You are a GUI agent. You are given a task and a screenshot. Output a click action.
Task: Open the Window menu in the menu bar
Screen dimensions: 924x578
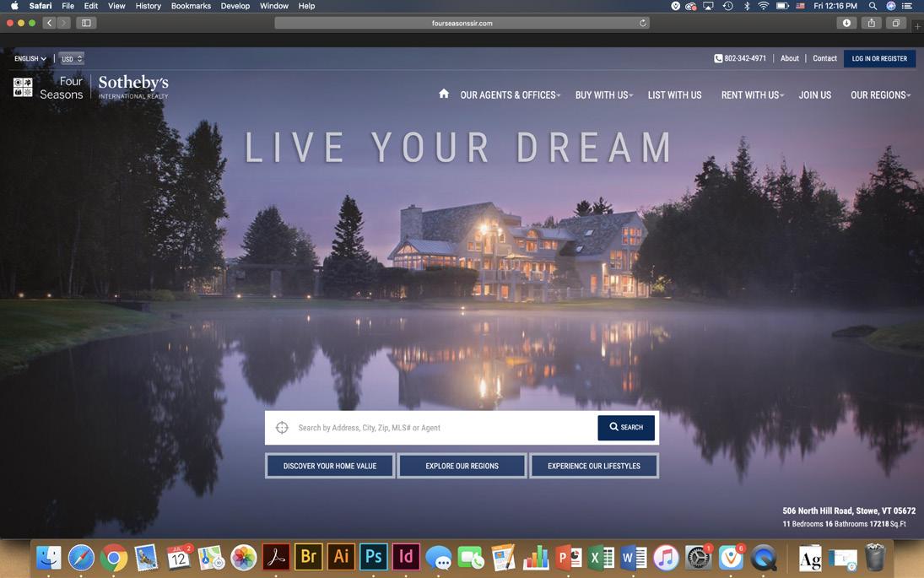(274, 6)
